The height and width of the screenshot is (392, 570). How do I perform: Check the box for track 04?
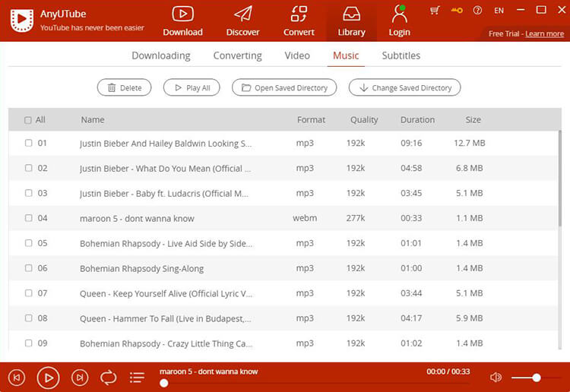click(x=28, y=218)
